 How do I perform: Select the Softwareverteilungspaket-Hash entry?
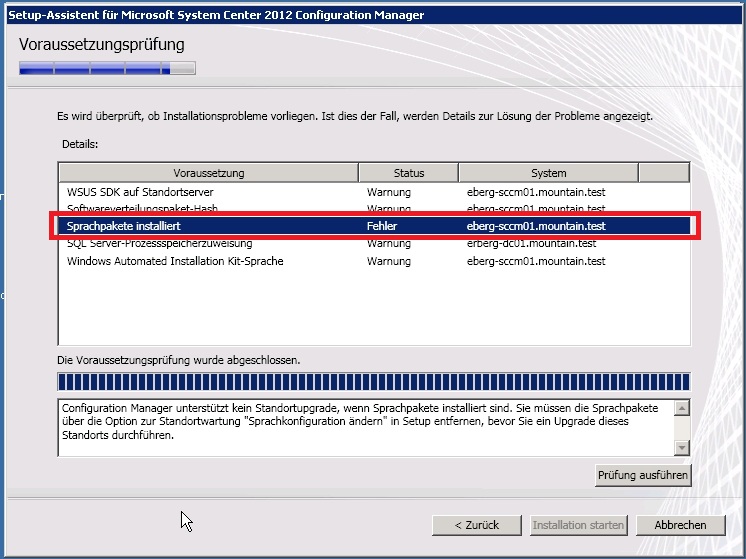point(142,208)
